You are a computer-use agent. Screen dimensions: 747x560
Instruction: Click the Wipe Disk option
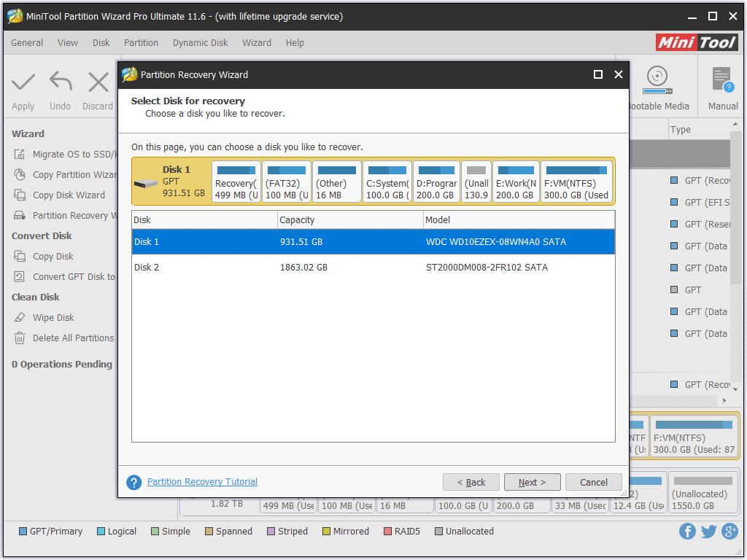tap(53, 318)
